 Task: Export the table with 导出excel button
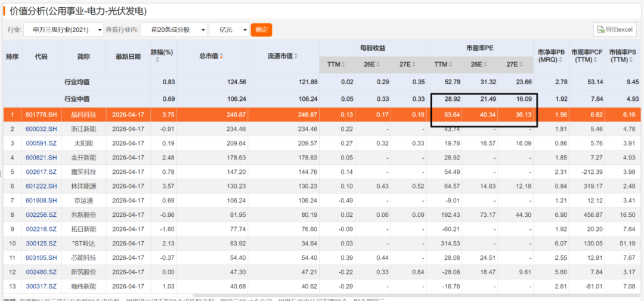click(615, 30)
